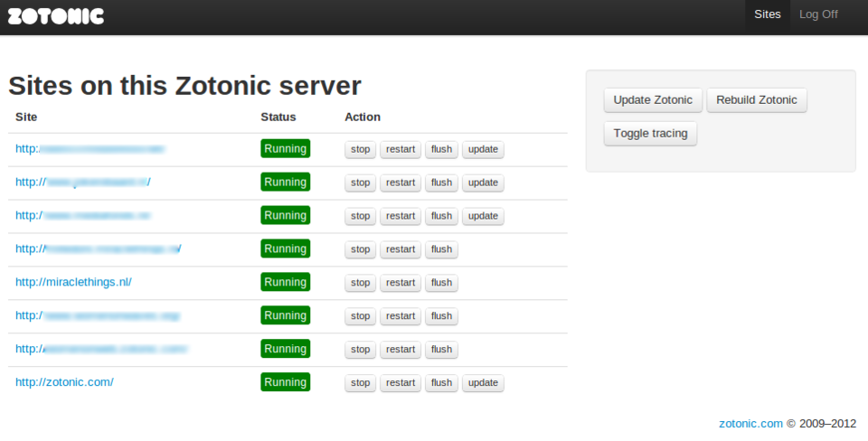Update the zotonic.com site
The height and width of the screenshot is (441, 868).
483,383
